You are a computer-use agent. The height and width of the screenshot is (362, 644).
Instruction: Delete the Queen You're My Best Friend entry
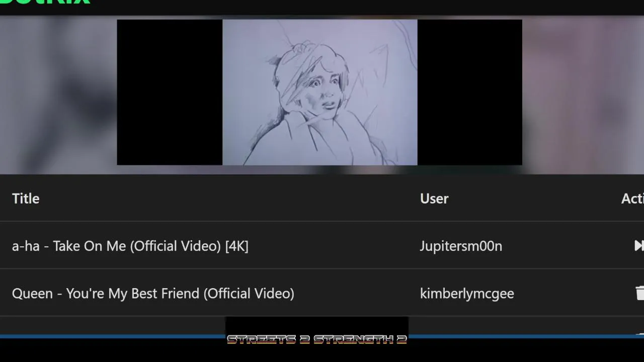coord(640,293)
